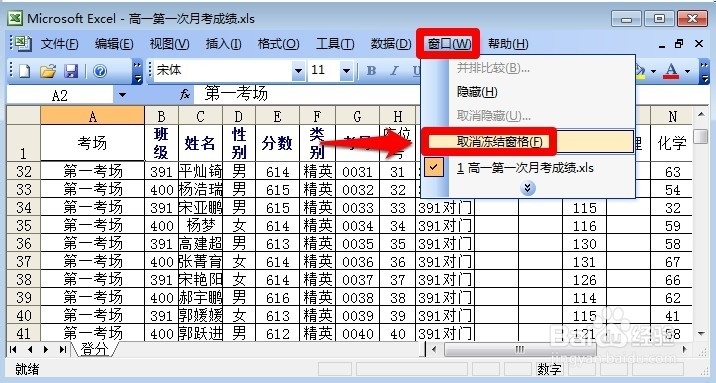Close the workbook window X in menu bar

point(699,44)
